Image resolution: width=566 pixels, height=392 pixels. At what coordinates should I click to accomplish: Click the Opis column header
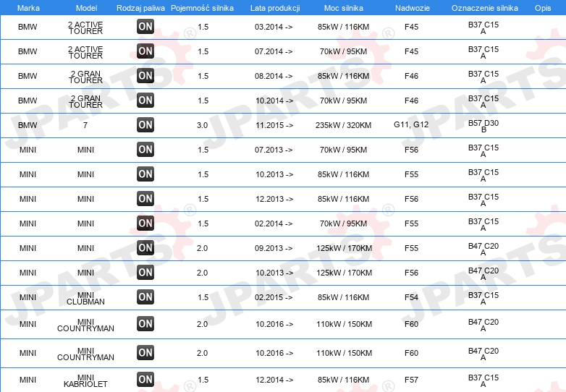(x=543, y=8)
